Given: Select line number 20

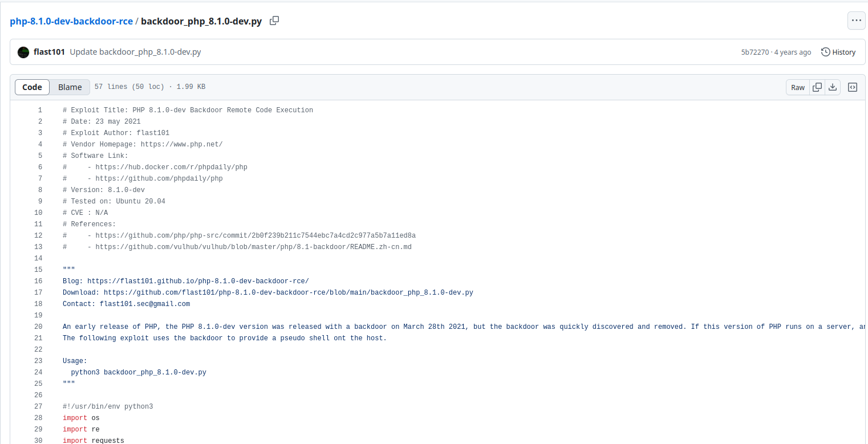Looking at the screenshot, I should tap(38, 327).
